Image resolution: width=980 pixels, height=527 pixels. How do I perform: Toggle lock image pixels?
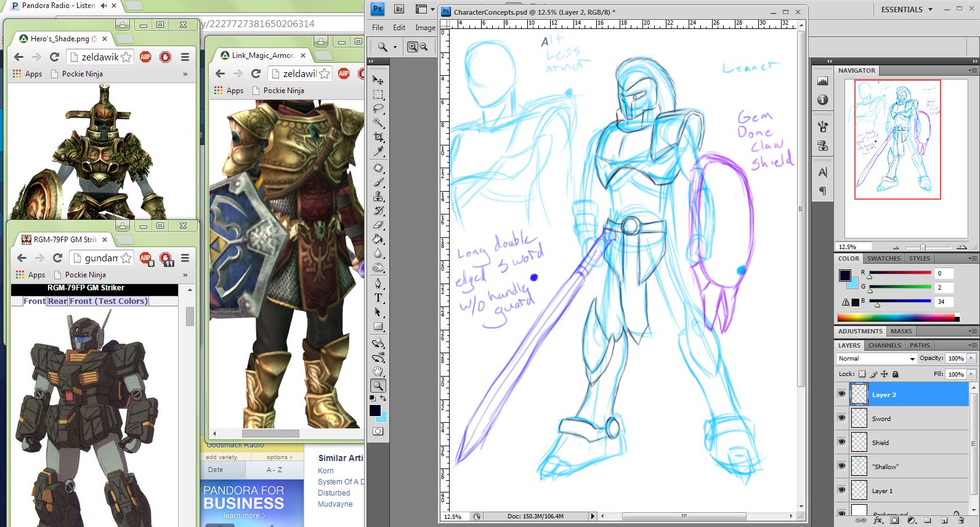coord(873,374)
